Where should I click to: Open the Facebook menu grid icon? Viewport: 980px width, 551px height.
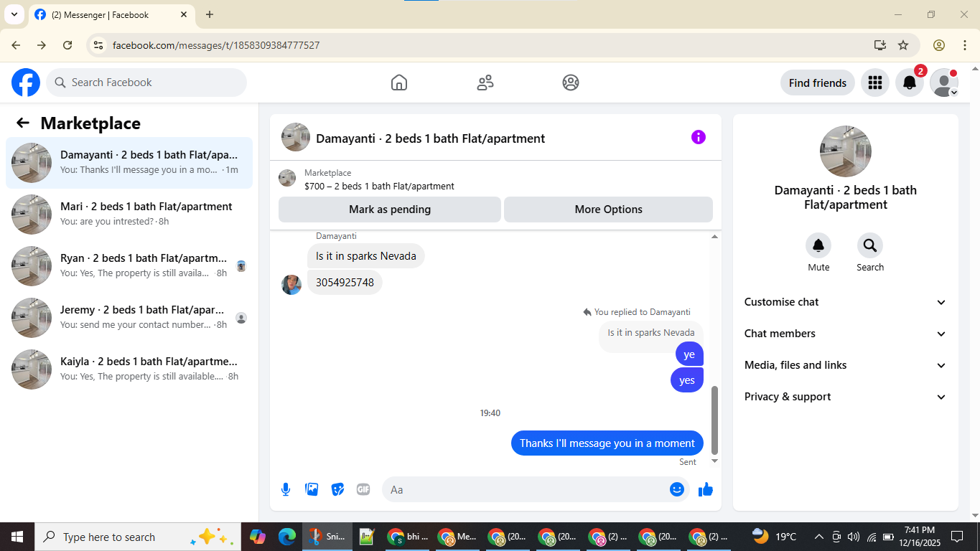coord(874,83)
